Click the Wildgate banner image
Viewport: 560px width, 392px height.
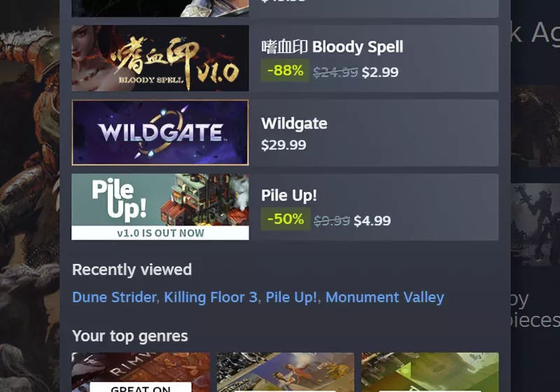160,132
